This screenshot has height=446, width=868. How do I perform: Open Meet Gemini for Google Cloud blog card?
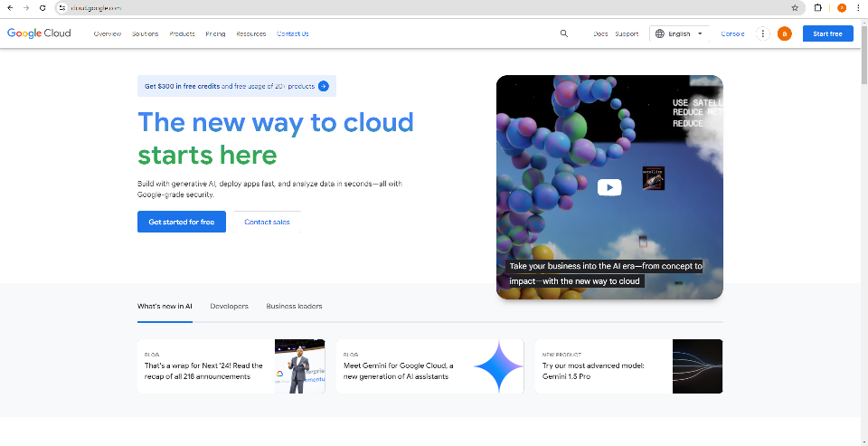pos(430,366)
